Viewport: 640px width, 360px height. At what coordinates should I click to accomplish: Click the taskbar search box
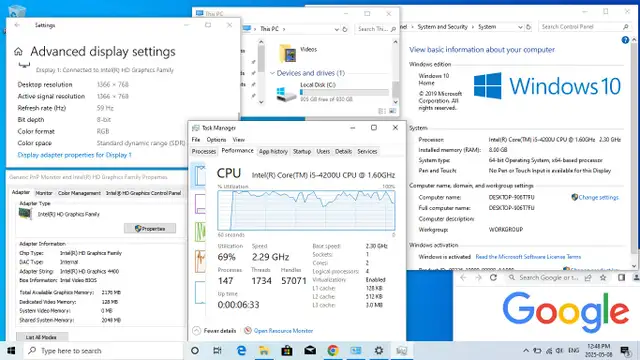tap(104, 351)
